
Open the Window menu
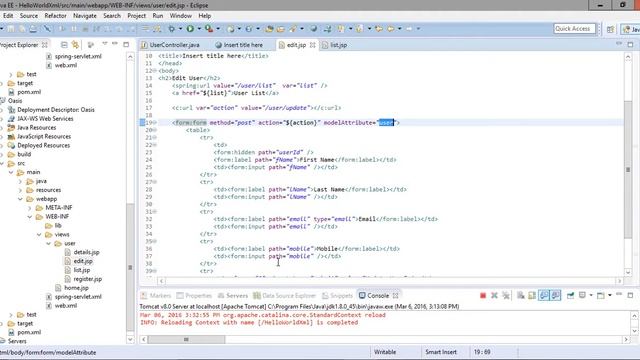tap(180, 16)
